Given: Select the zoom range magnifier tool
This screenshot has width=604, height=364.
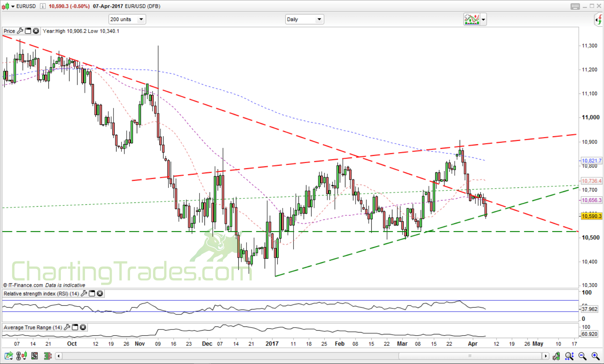Looking at the screenshot, I should 569,356.
